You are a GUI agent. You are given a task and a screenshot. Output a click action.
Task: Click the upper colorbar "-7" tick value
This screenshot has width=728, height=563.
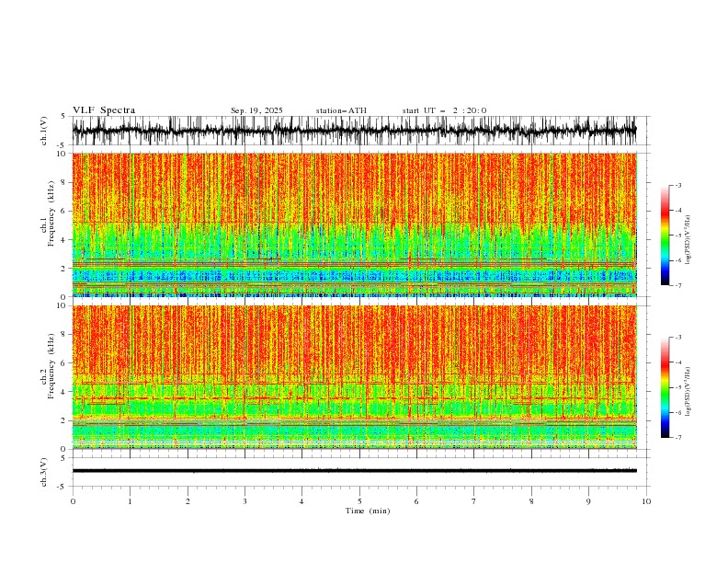coord(677,285)
